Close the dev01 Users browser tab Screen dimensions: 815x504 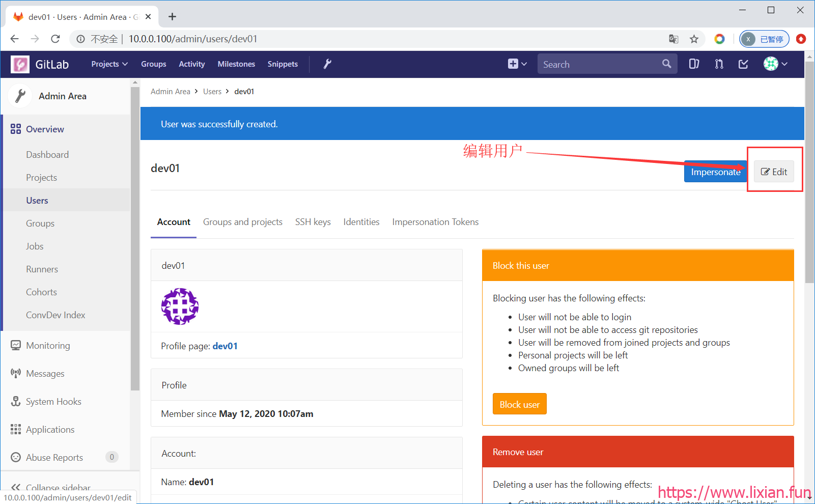click(148, 17)
